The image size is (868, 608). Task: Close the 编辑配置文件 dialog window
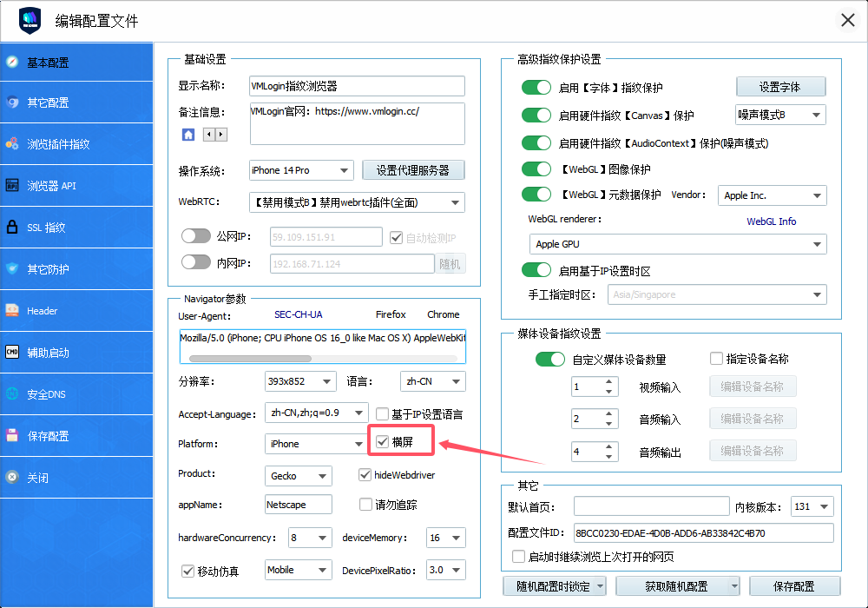tap(847, 21)
